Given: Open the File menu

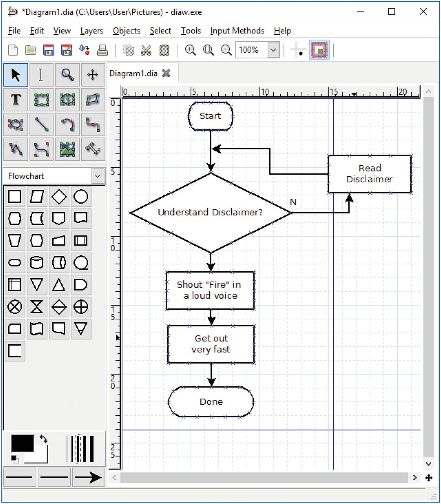Looking at the screenshot, I should 14,31.
